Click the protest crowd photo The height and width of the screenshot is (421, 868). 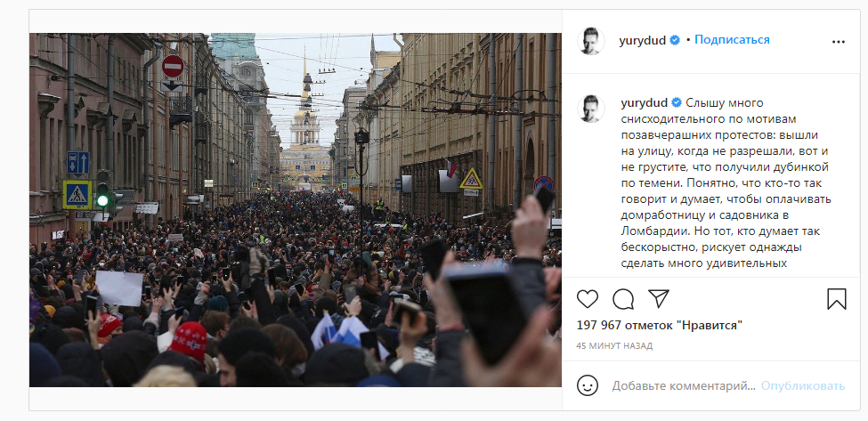click(x=295, y=210)
